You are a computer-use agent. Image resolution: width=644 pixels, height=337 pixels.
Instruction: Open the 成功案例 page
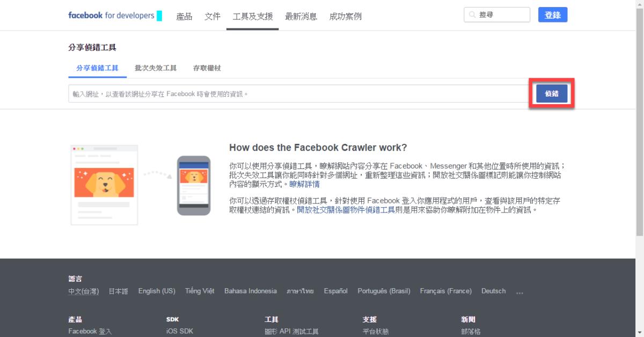click(x=346, y=16)
